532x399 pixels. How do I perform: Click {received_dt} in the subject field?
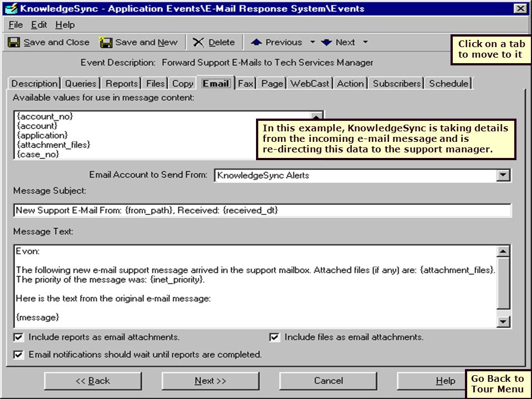pyautogui.click(x=250, y=211)
